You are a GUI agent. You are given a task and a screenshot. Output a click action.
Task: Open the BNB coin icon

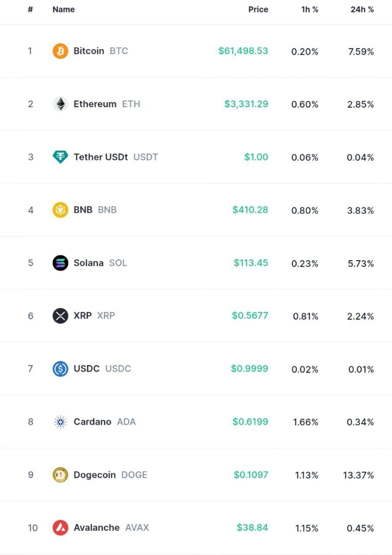point(60,210)
